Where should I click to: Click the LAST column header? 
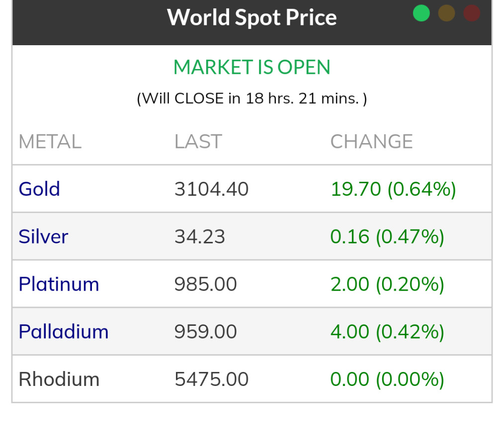click(198, 142)
